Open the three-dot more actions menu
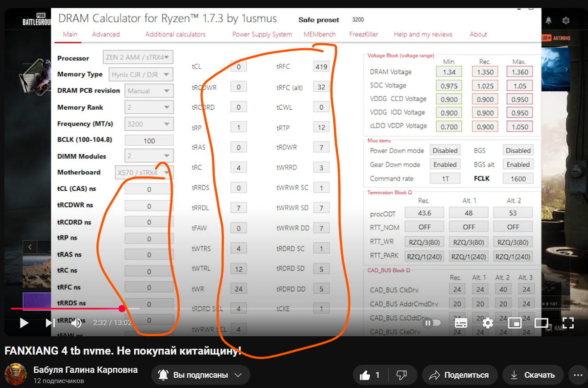Screen dimensions: 588x388 tap(578, 375)
